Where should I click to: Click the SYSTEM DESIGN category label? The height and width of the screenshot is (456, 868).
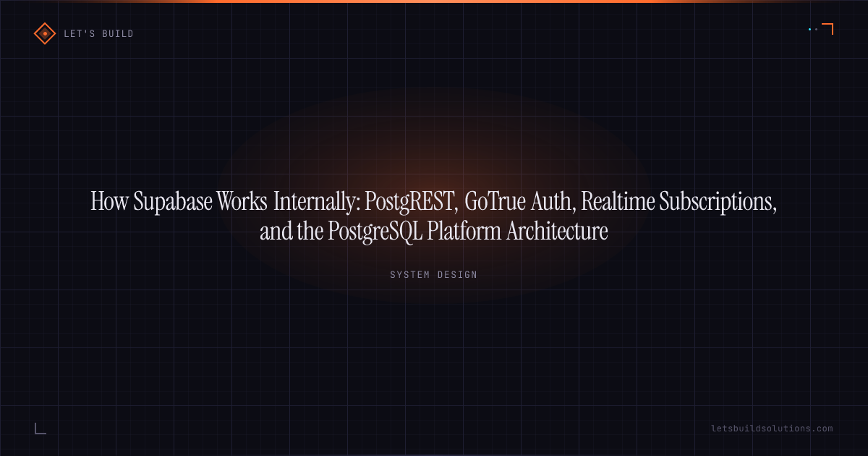(x=433, y=275)
